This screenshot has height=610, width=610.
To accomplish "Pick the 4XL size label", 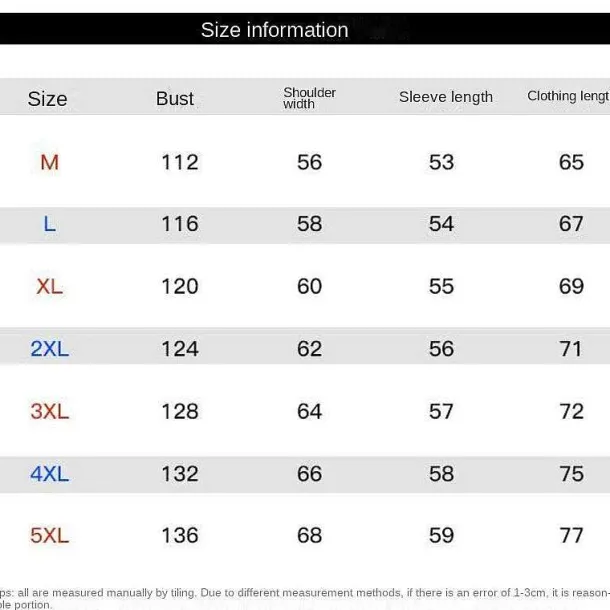I will (49, 474).
